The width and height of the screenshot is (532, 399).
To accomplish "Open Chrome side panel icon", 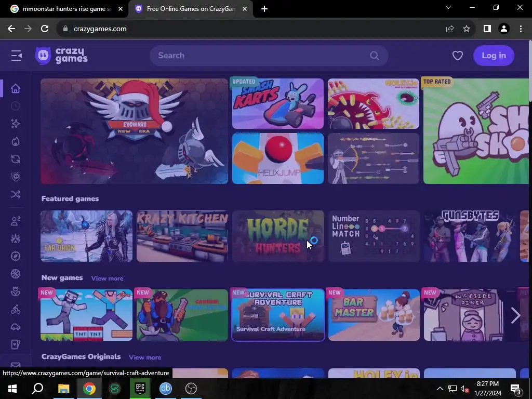I will click(x=487, y=29).
